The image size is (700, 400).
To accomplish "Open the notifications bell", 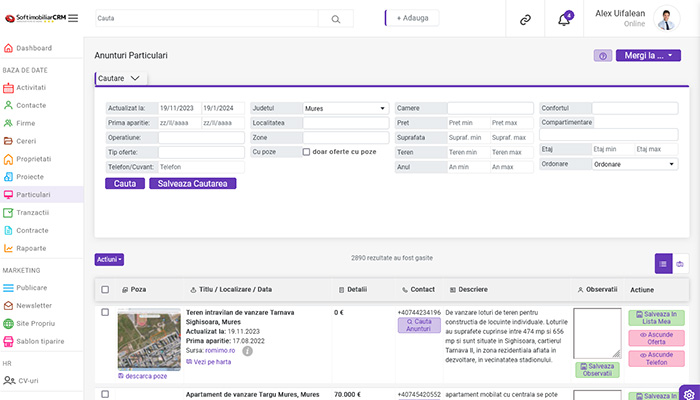I will [564, 19].
